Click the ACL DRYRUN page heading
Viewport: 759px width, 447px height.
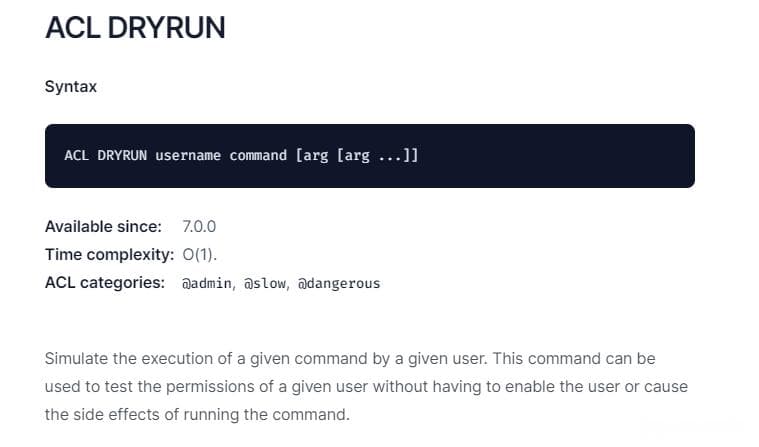pos(135,28)
